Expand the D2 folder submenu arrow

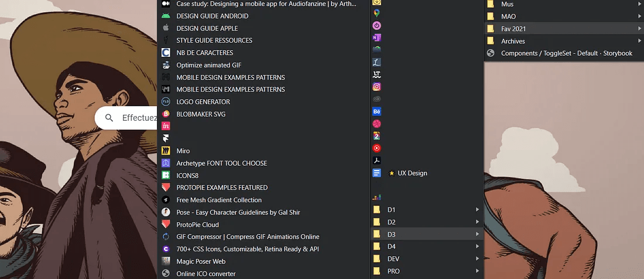(477, 222)
